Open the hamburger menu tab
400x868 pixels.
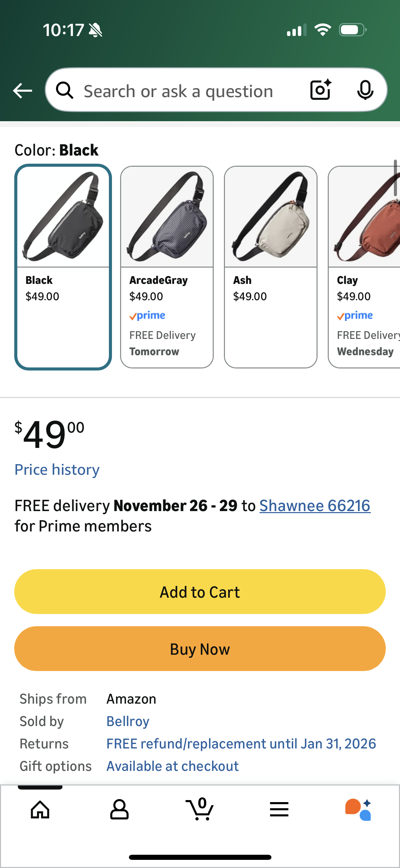pyautogui.click(x=279, y=809)
